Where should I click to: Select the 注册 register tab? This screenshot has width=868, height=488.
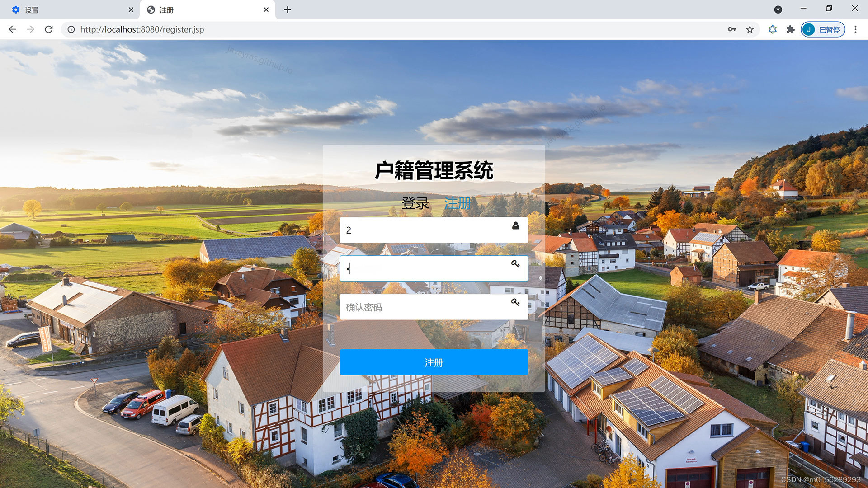click(458, 203)
